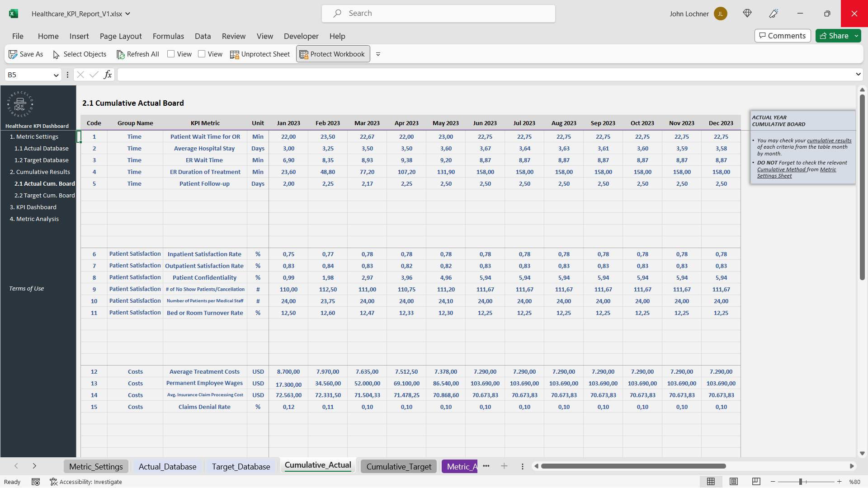Click the Name Box showing B5
This screenshot has width=868, height=488.
28,75
